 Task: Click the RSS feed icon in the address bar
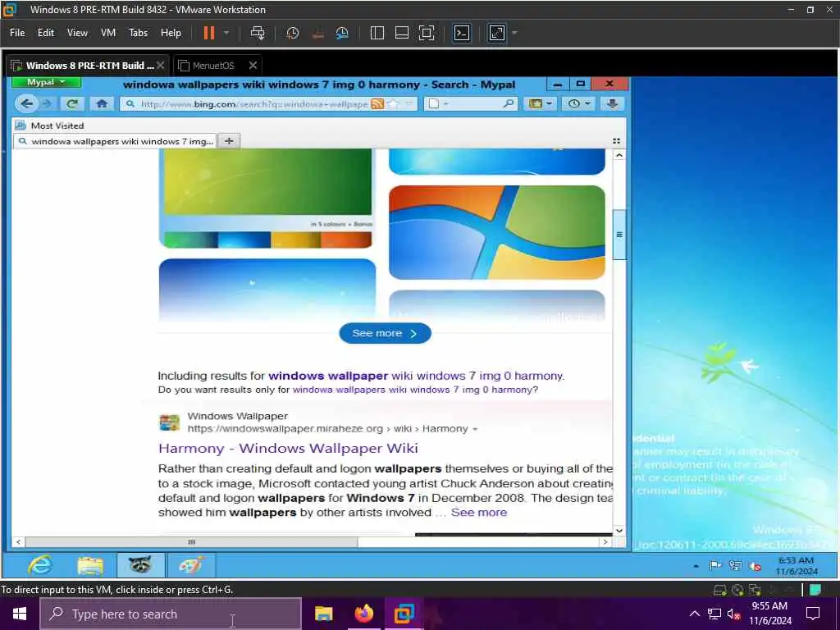tap(377, 104)
